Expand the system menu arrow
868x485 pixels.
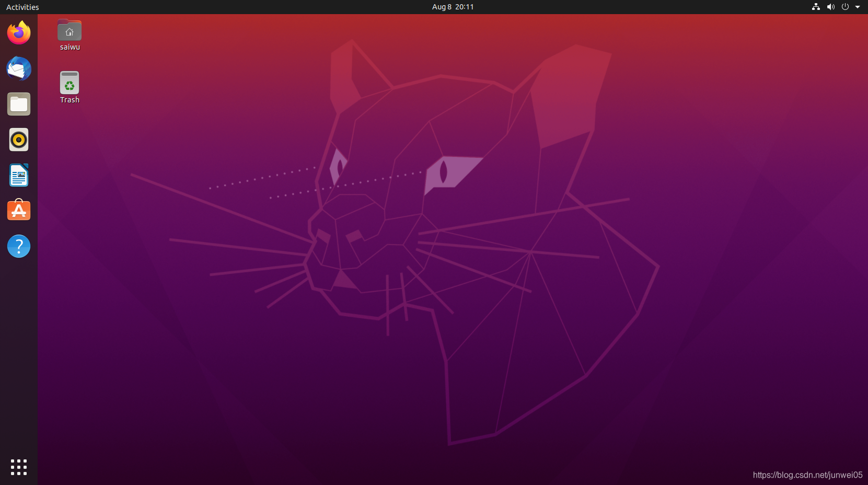(858, 7)
